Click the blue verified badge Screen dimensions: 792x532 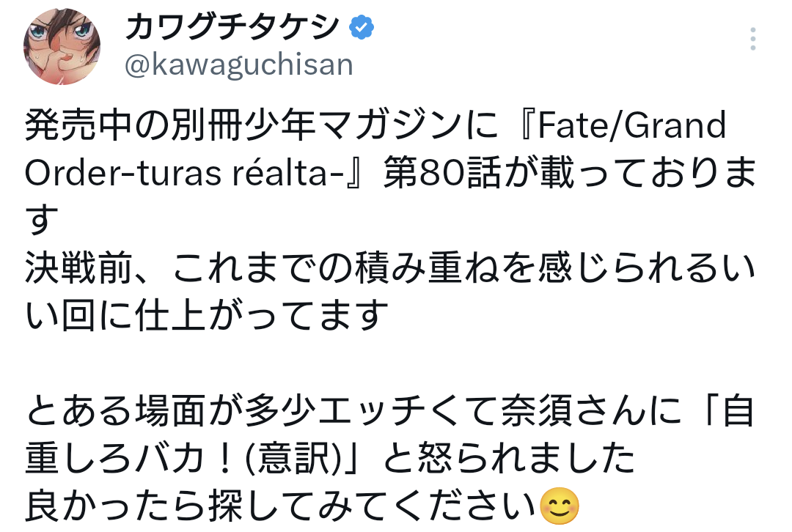361,29
